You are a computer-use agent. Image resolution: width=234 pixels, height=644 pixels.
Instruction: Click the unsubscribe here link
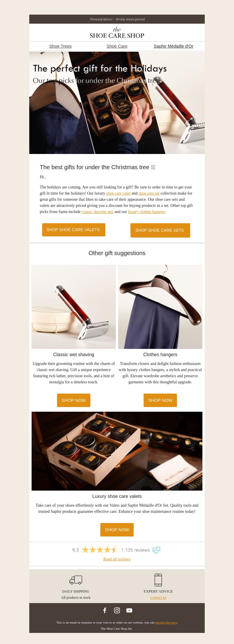pos(166,622)
